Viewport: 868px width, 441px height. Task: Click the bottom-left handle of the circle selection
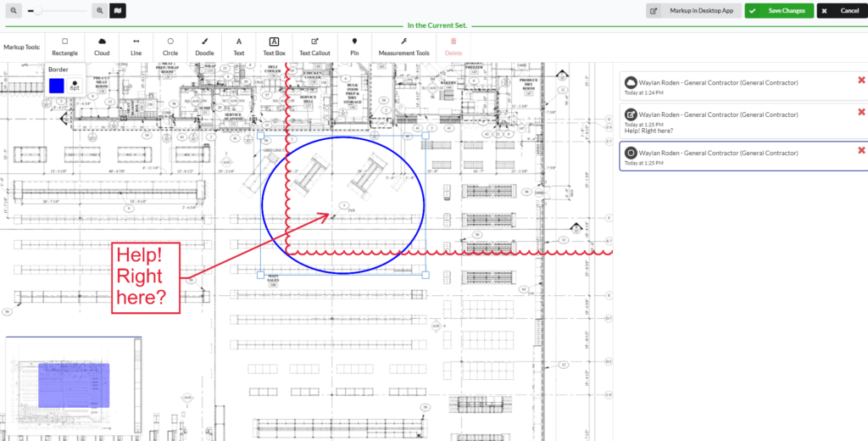(x=261, y=275)
